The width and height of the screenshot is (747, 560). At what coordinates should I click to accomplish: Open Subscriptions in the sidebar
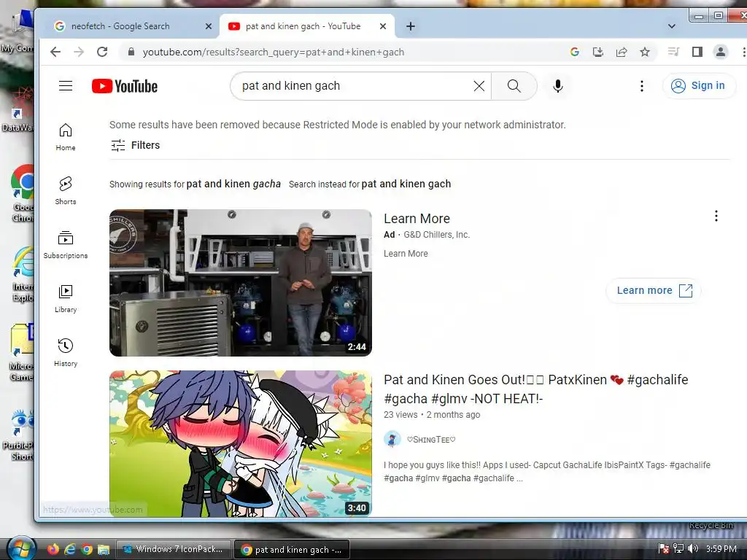(66, 245)
